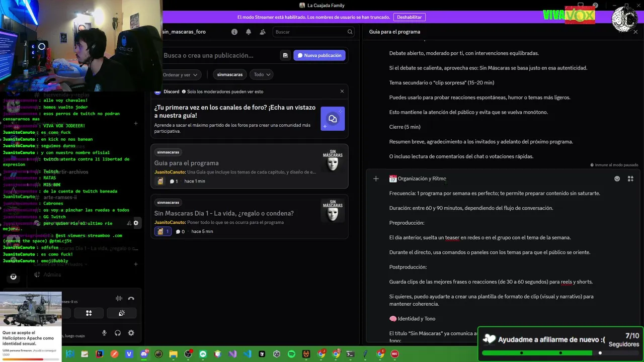644x362 pixels.
Task: Open the 'Ordenar y ver' dropdown
Action: pos(181,74)
